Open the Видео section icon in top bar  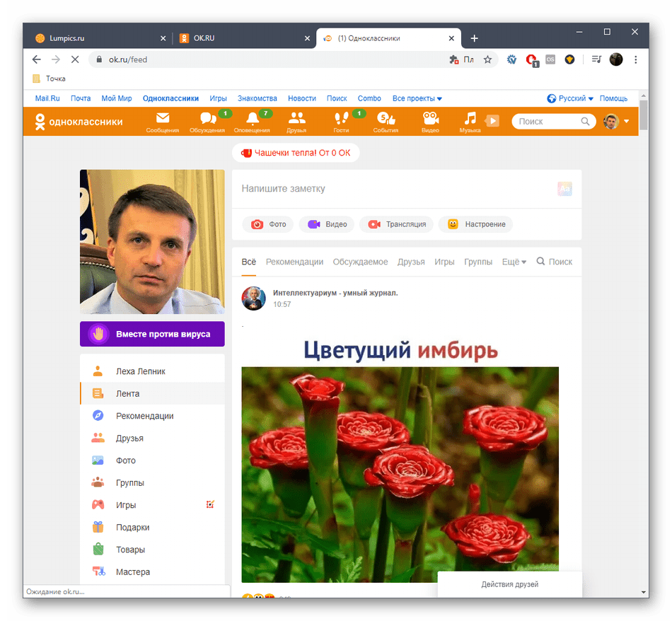coord(430,120)
